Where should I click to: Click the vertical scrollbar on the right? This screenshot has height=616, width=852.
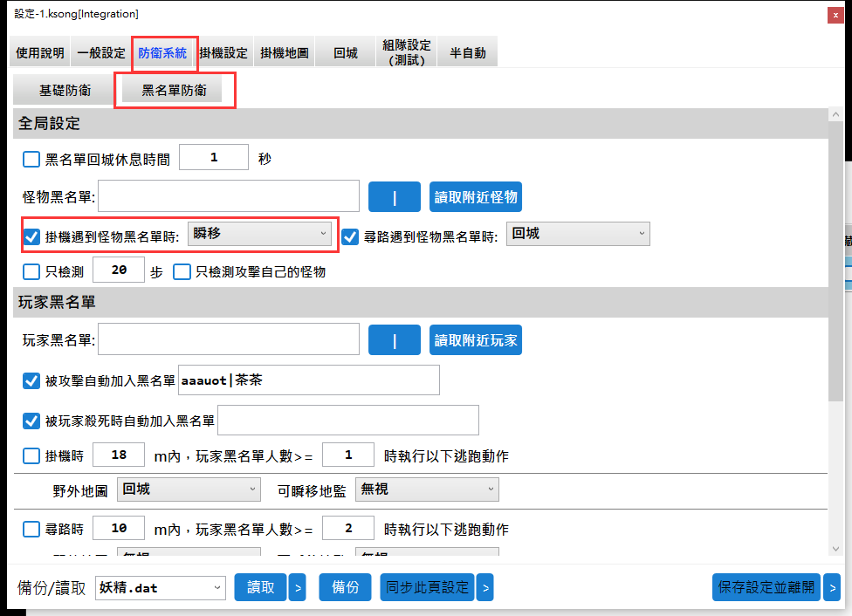835,262
